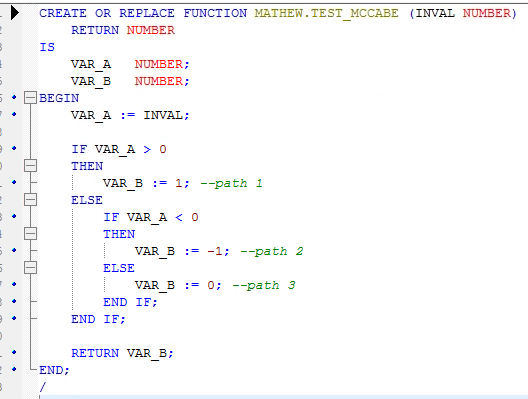
Task: Toggle breakpoint dot on path 2 line
Action: [x=14, y=250]
